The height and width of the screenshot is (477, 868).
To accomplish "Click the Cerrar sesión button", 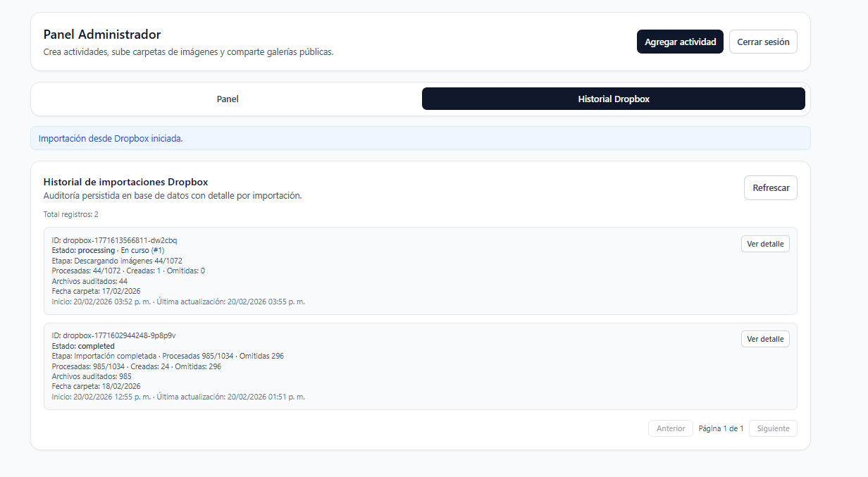I will coord(763,42).
